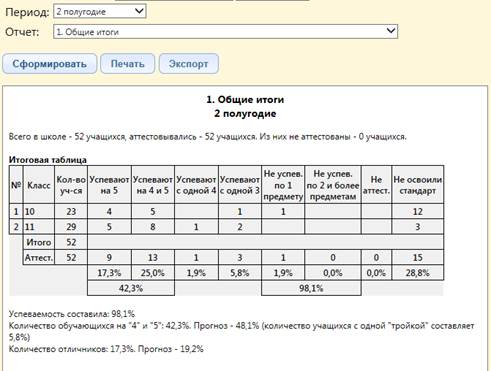Click the '25,0%' table cell
This screenshot has width=491, height=371.
pyautogui.click(x=153, y=273)
